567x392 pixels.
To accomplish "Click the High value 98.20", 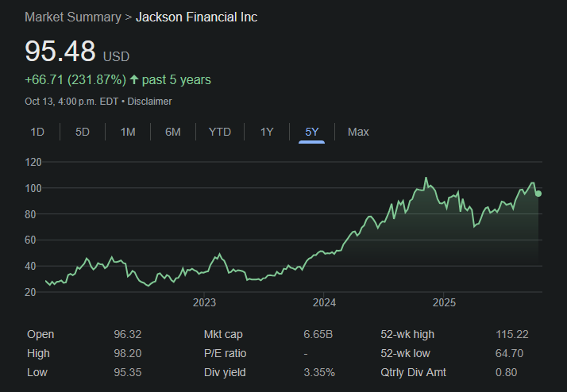I will 128,353.
